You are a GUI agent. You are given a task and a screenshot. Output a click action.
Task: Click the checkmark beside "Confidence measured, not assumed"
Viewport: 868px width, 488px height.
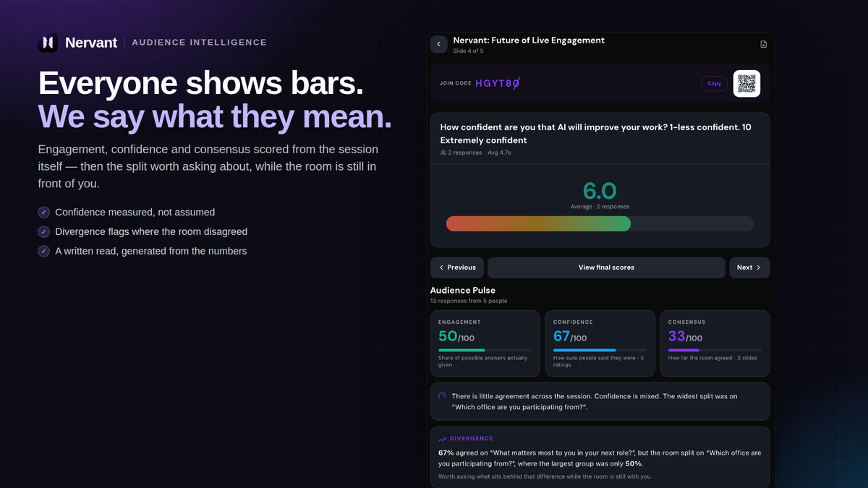pyautogui.click(x=44, y=213)
